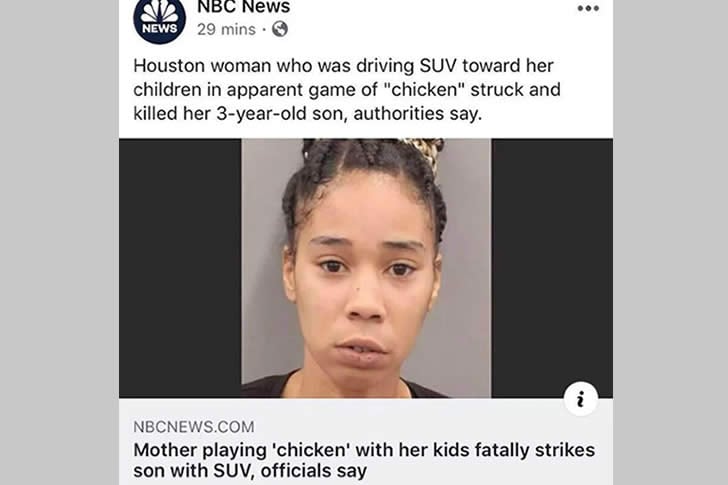Select the caption line starting 'Houston woman'
This screenshot has width=728, height=485.
(343, 65)
